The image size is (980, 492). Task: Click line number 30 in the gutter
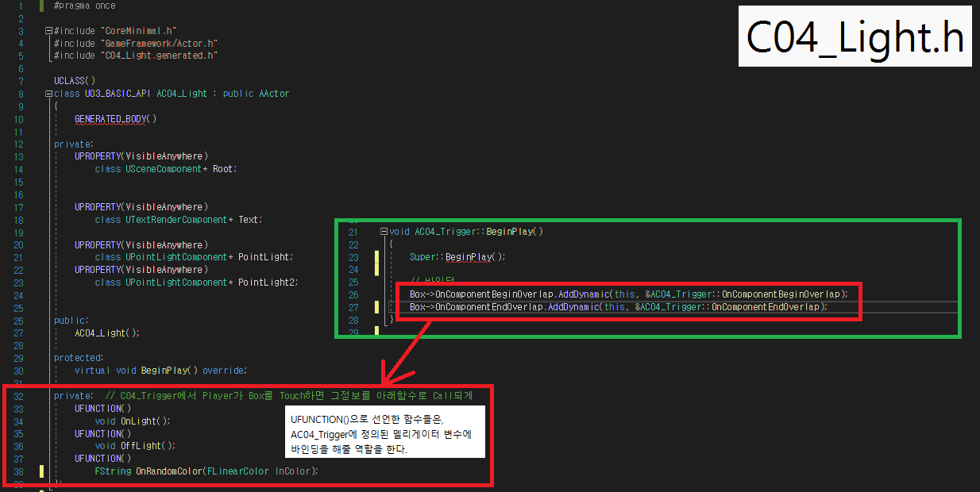pyautogui.click(x=19, y=371)
